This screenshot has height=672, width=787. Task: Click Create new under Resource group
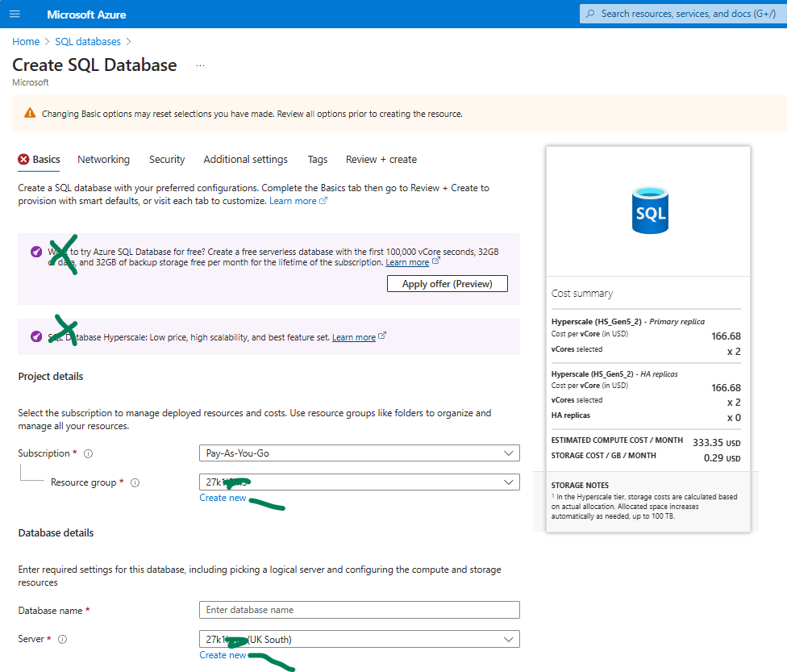click(223, 498)
